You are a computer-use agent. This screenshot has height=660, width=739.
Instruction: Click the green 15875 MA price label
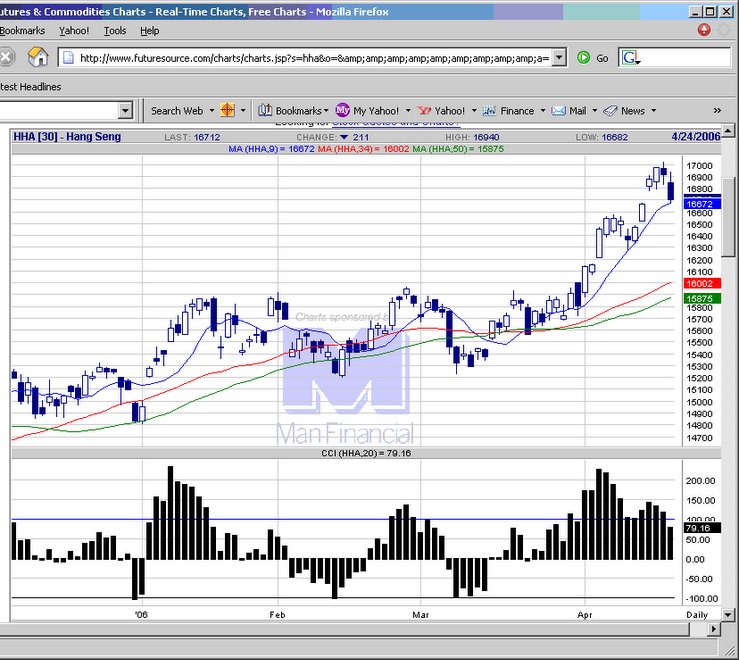click(700, 298)
